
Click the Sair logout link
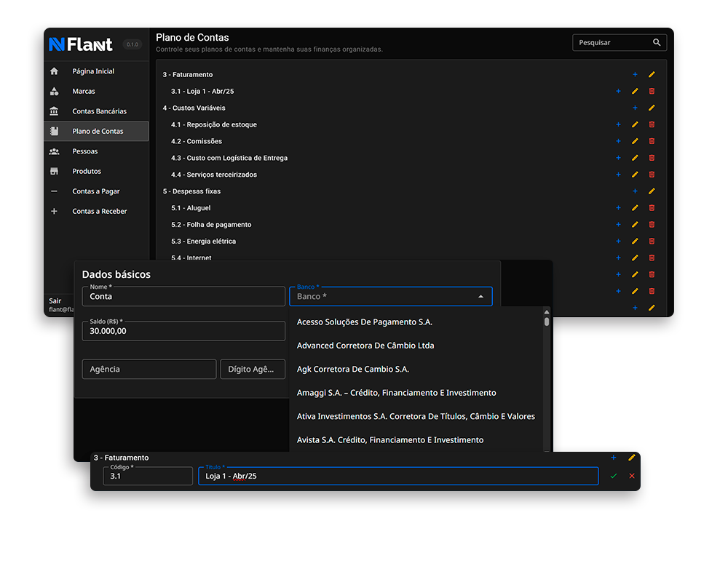[55, 300]
